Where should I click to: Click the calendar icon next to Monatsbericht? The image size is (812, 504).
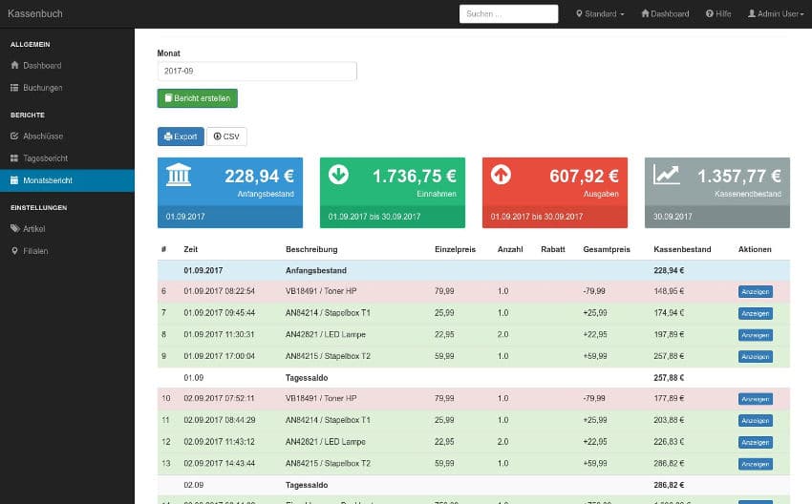pos(14,180)
